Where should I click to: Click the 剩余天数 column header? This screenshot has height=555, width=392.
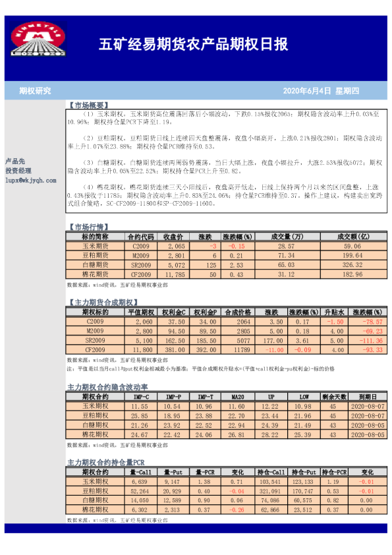pyautogui.click(x=334, y=397)
